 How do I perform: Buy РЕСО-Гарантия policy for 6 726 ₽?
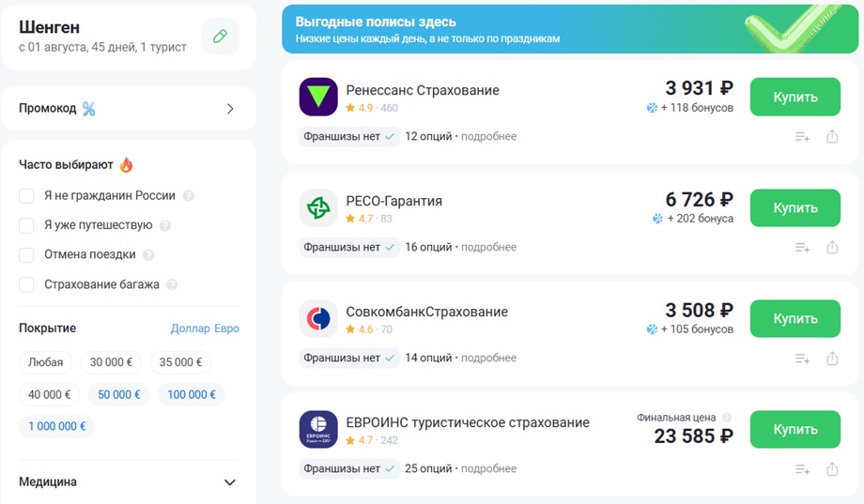[x=795, y=207]
